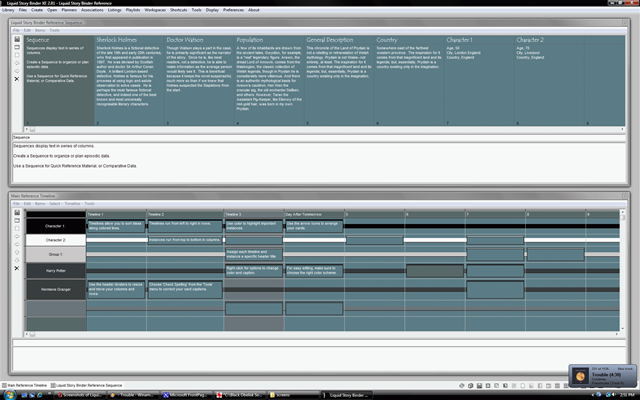Open the 'screens' folder taskbar button
The width and height of the screenshot is (640, 400).
293,395
